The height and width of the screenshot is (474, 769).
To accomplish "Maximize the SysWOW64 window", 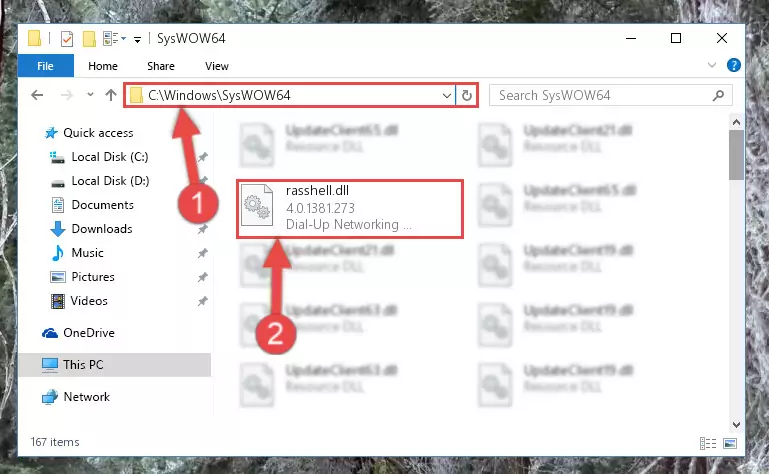I will (x=676, y=38).
